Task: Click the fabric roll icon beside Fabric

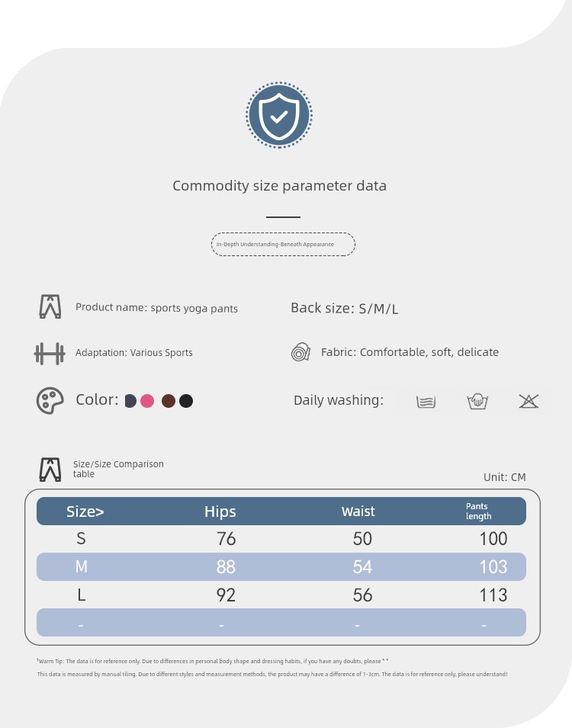Action: 300,352
